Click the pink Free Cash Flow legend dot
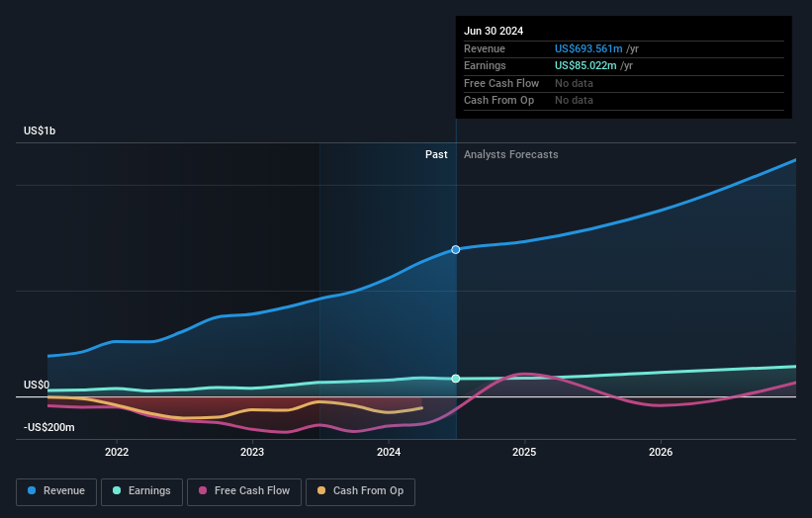The width and height of the screenshot is (812, 518). 203,490
